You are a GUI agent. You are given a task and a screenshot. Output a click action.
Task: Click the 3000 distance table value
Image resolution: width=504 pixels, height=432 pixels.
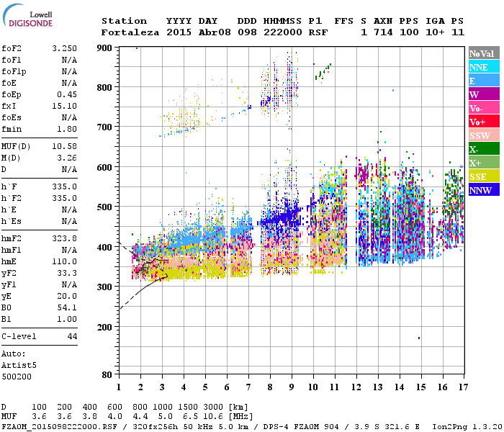coord(213,407)
